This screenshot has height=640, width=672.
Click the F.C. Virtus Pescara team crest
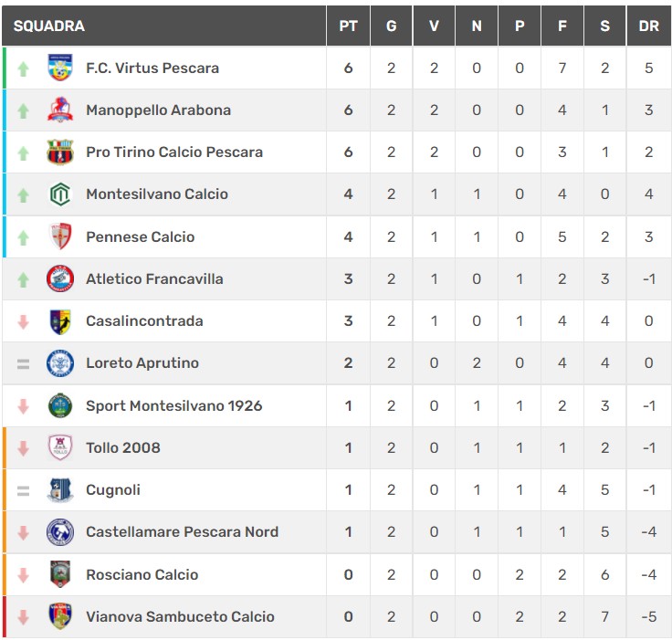coord(60,68)
